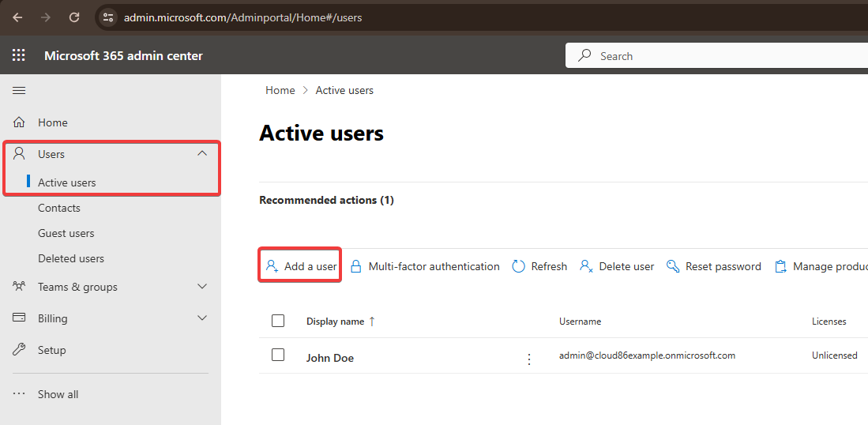Open Guest users in sidebar
Image resolution: width=868 pixels, height=425 pixels.
coord(66,233)
